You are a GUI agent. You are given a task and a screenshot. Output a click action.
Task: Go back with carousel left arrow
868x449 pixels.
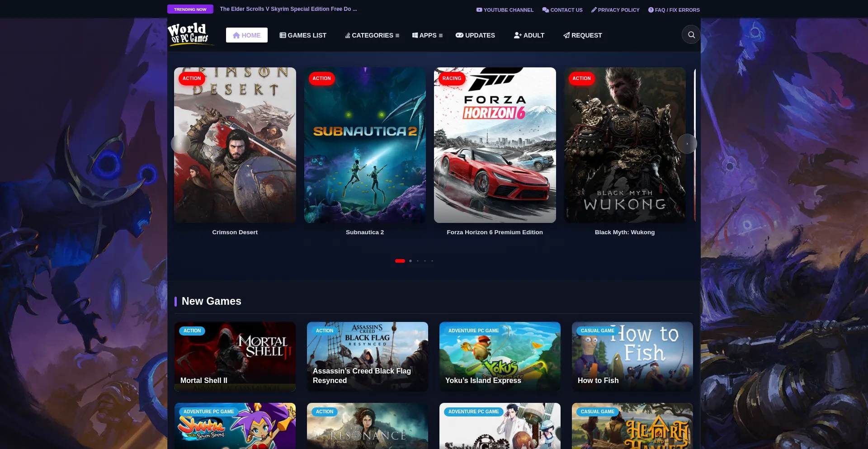click(180, 144)
